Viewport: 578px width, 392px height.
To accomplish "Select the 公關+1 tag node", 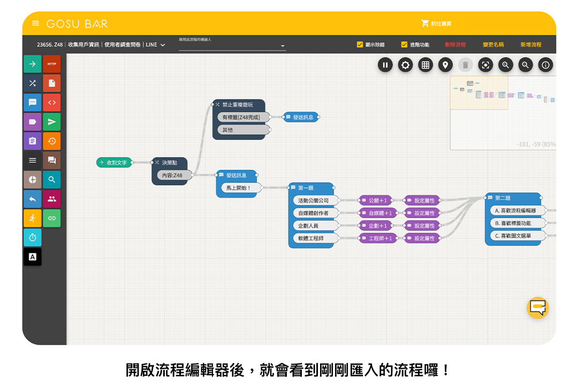I will 376,201.
